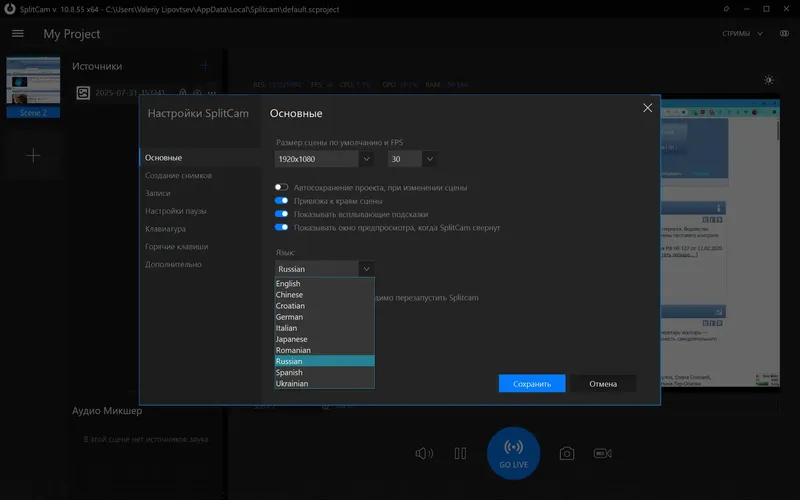Take a snapshot with the camera icon
800x500 pixels.
pyautogui.click(x=567, y=453)
